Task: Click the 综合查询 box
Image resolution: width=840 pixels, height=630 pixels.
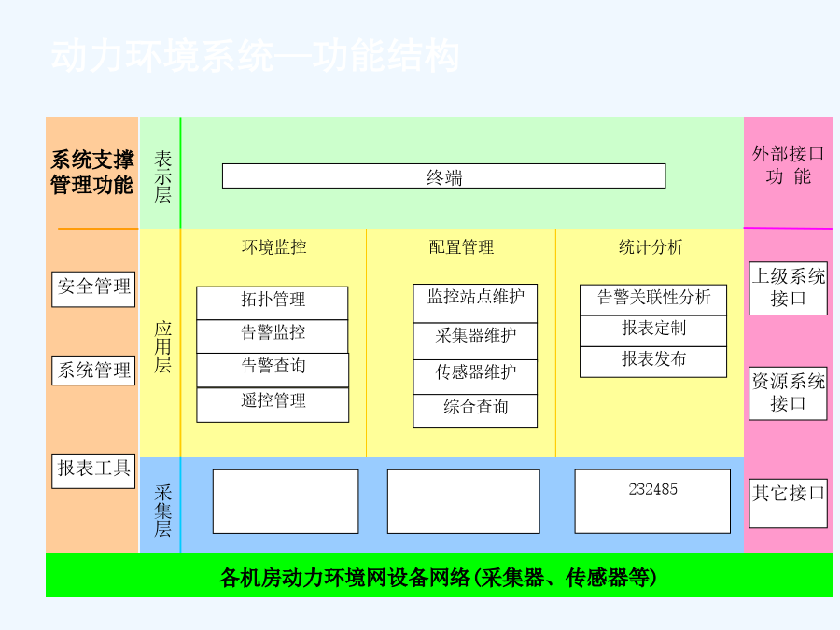Action: pyautogui.click(x=475, y=412)
